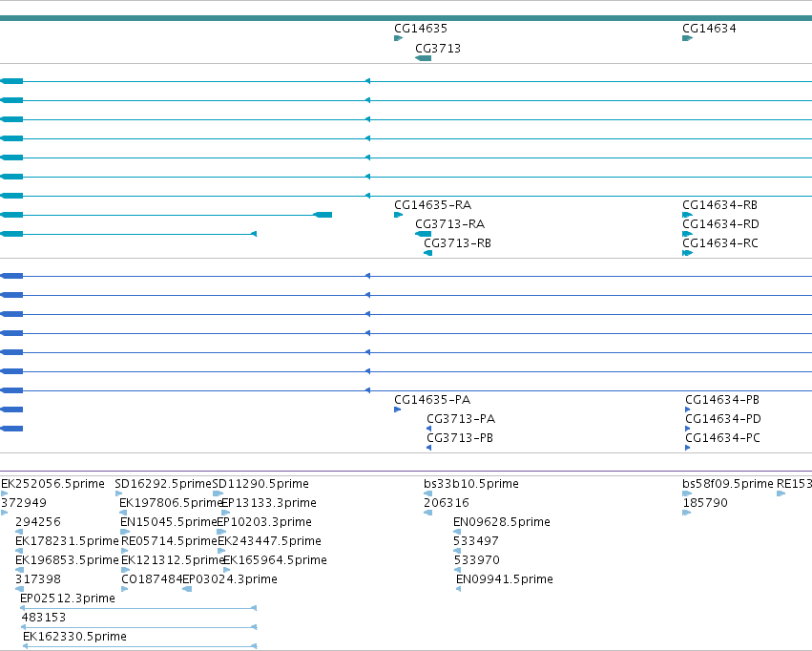Image resolution: width=812 pixels, height=651 pixels.
Task: Select the EP13133.3prime label
Action: pyautogui.click(x=269, y=503)
